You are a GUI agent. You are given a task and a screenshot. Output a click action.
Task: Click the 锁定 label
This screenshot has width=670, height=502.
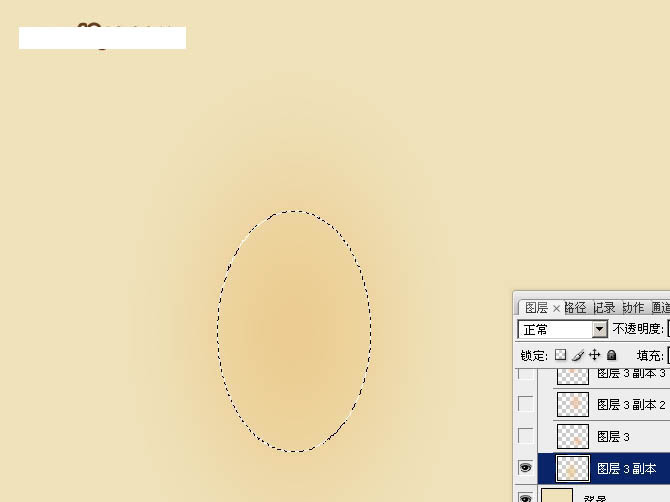(x=534, y=355)
